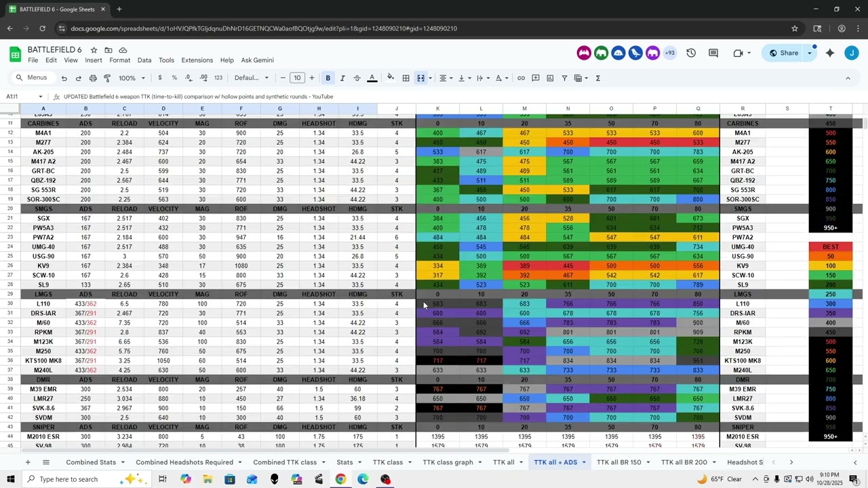The image size is (868, 488).
Task: Open the Name Box cell reference
Action: click(x=24, y=97)
